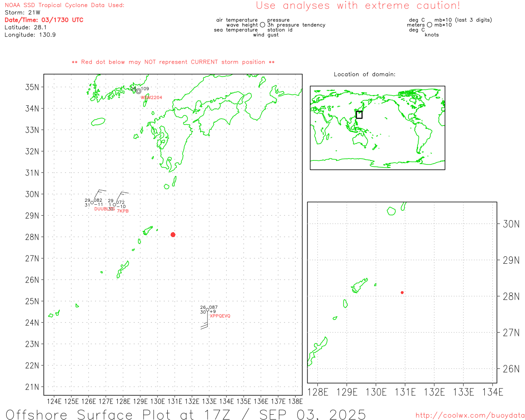Click the 'Date/Time: 03/1730 UTC' text
Viewport: 525px width, 420px height.
coord(44,20)
